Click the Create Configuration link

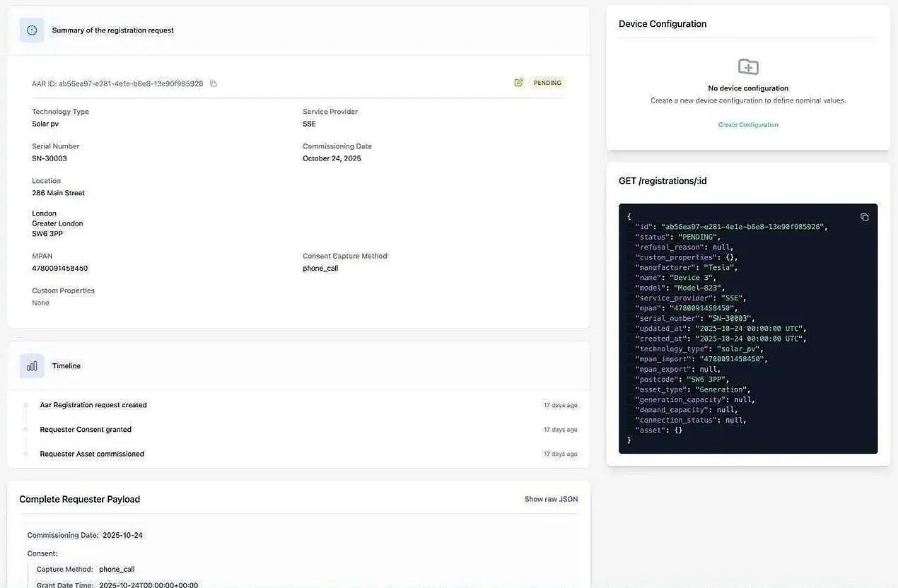pyautogui.click(x=748, y=124)
